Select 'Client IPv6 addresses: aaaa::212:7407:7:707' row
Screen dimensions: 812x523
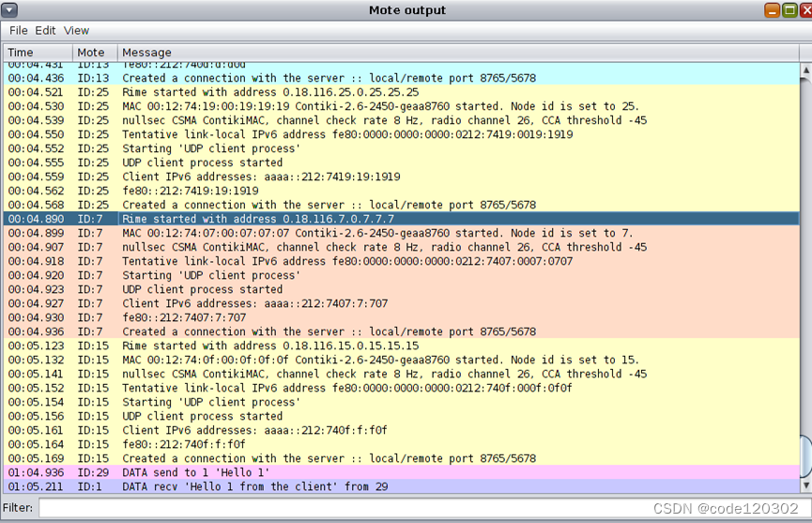(402, 303)
